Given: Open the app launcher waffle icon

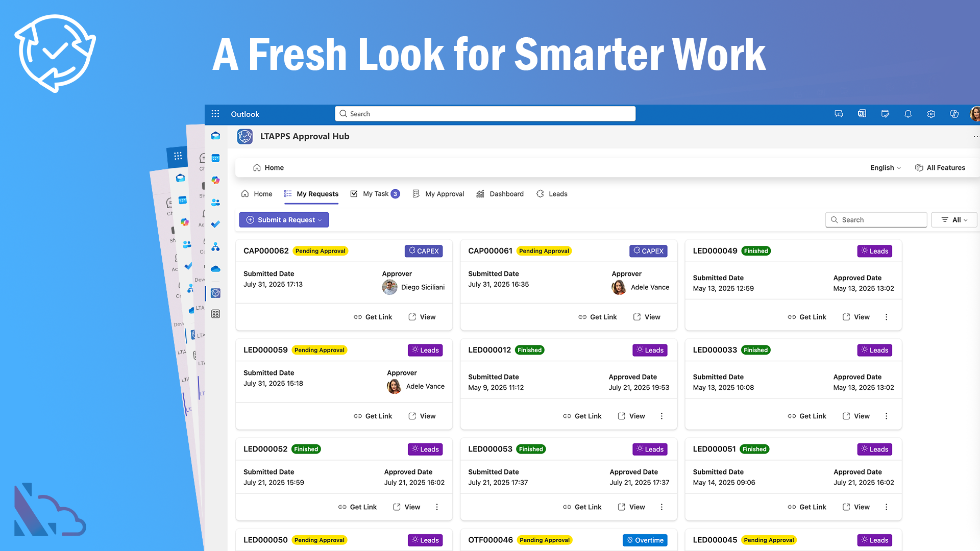Looking at the screenshot, I should [215, 114].
